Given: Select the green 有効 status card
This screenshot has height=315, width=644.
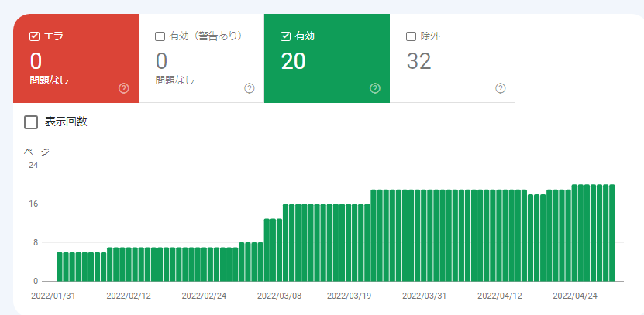Looking at the screenshot, I should (327, 58).
